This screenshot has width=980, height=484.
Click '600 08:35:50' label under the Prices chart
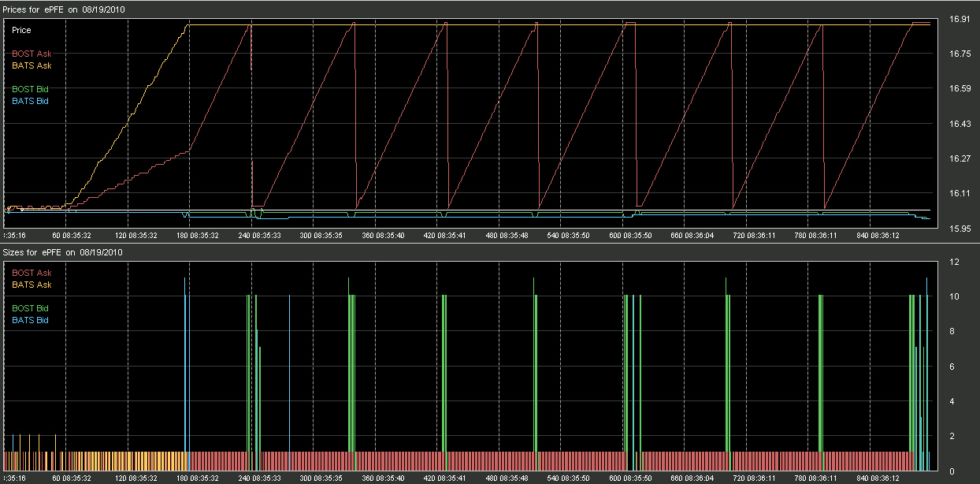(631, 235)
